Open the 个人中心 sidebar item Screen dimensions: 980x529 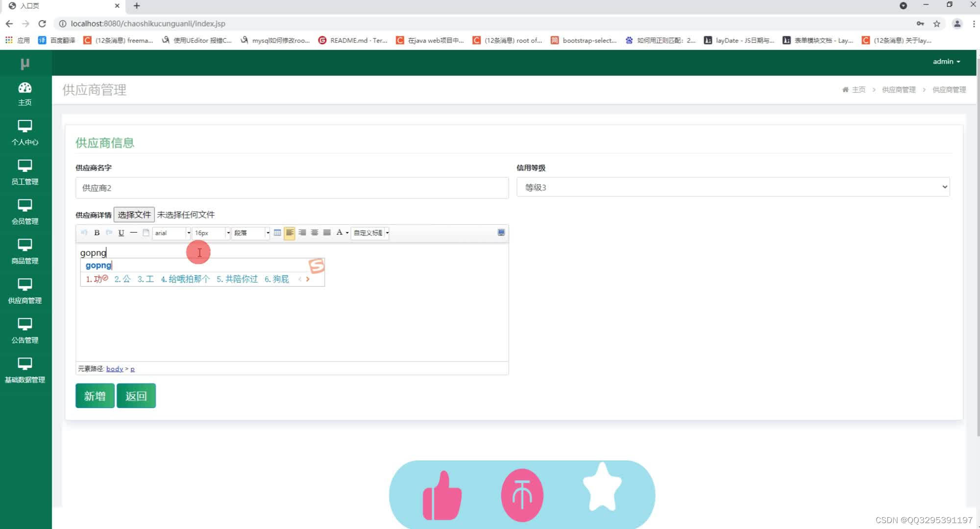click(25, 133)
